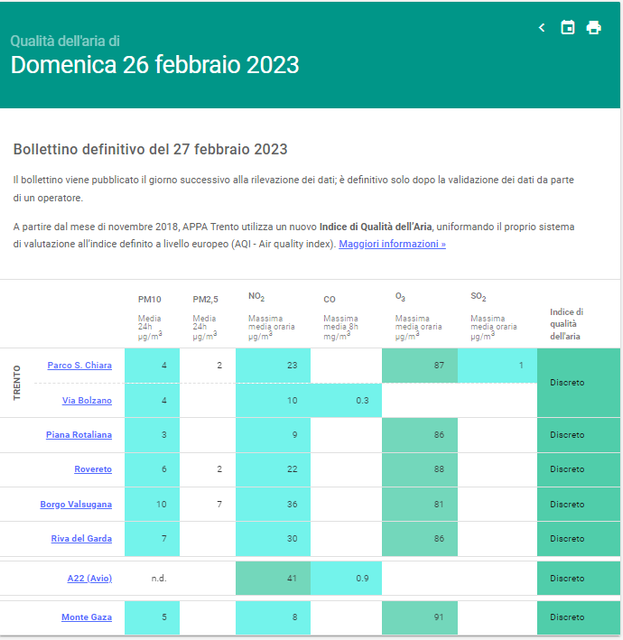The height and width of the screenshot is (640, 623).
Task: Select Borgo Valsugana PM10 value 10
Action: (x=152, y=504)
